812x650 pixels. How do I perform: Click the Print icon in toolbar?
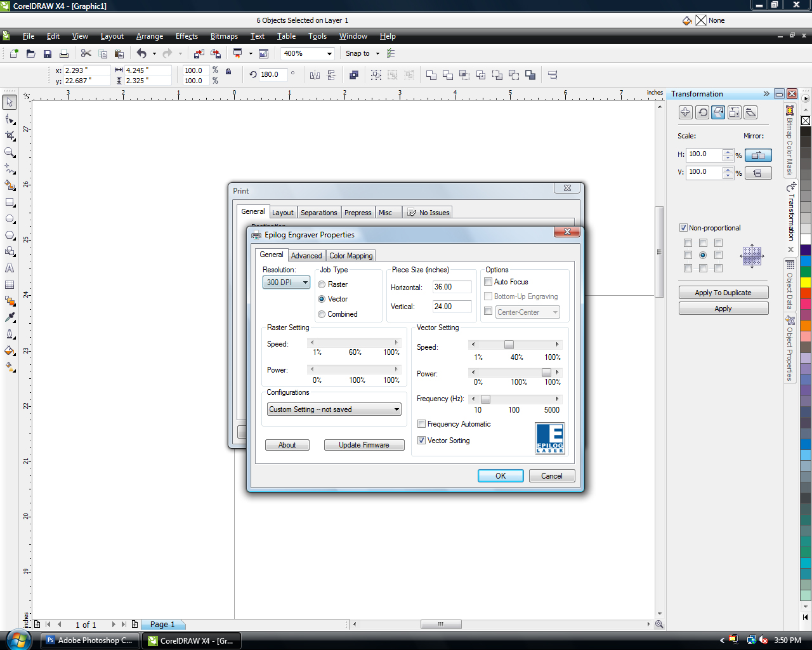coord(64,53)
